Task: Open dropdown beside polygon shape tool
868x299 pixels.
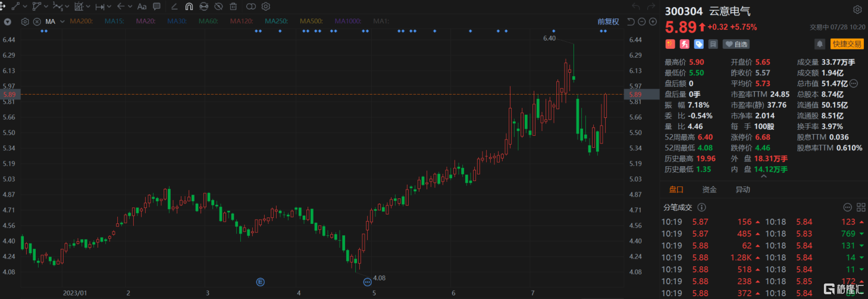Action: 46,7
